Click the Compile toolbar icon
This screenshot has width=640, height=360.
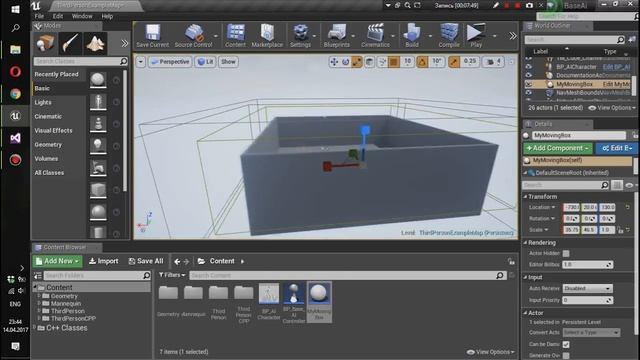coord(449,36)
